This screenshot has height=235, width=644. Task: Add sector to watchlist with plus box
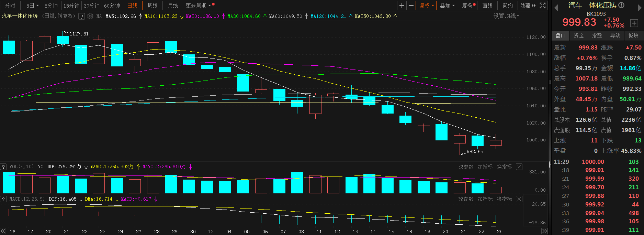pos(634,23)
